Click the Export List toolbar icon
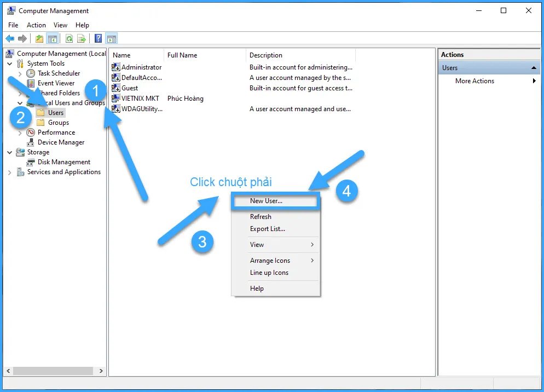The width and height of the screenshot is (544, 392). click(x=82, y=38)
